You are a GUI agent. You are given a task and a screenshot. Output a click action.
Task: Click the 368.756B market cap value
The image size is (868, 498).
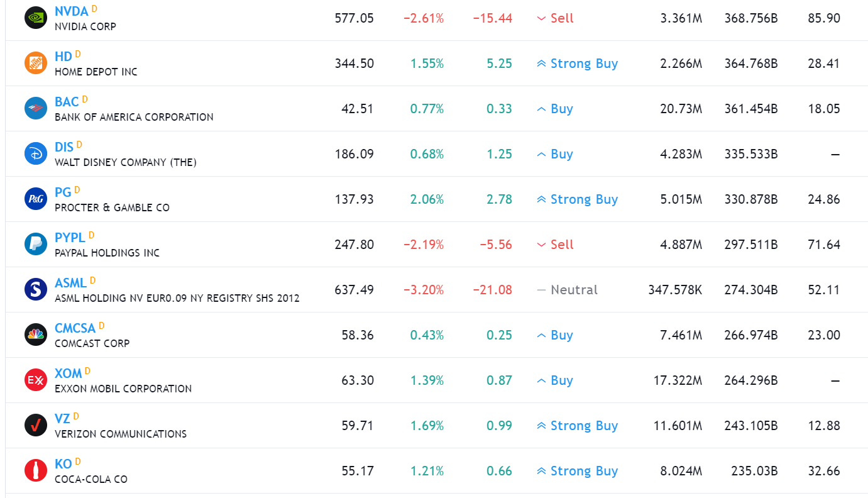coord(751,18)
